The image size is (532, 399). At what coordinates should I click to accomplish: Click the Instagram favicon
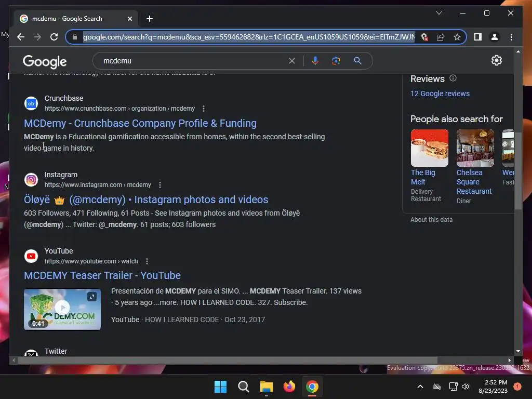point(31,180)
